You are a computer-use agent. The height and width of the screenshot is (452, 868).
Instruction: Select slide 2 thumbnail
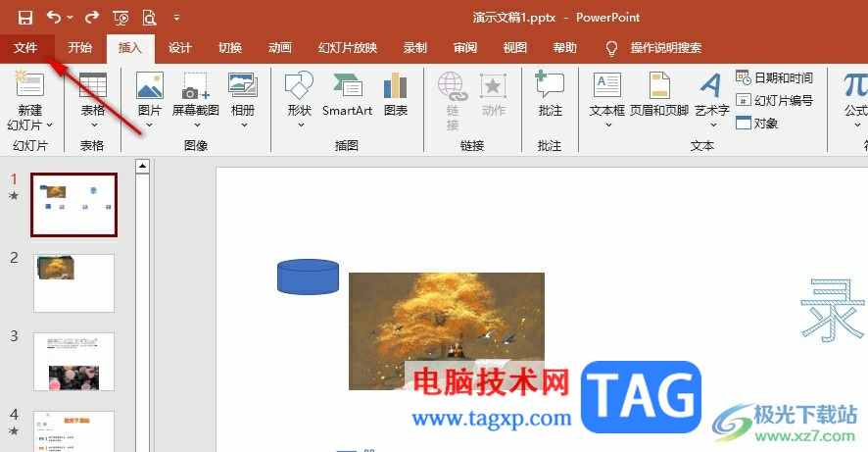tap(73, 283)
